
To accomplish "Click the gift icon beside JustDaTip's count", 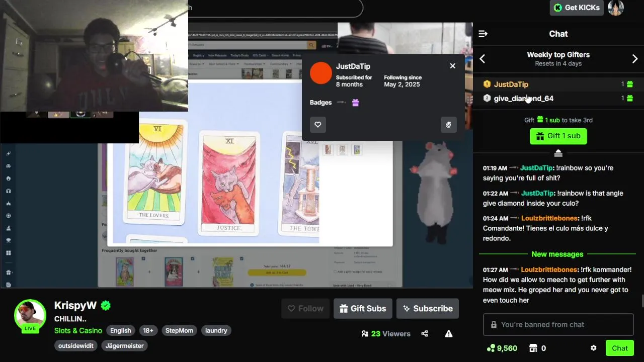I will (x=630, y=84).
